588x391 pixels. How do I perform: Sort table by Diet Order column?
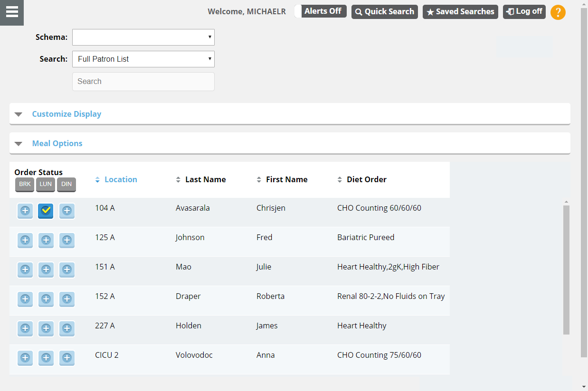point(366,179)
